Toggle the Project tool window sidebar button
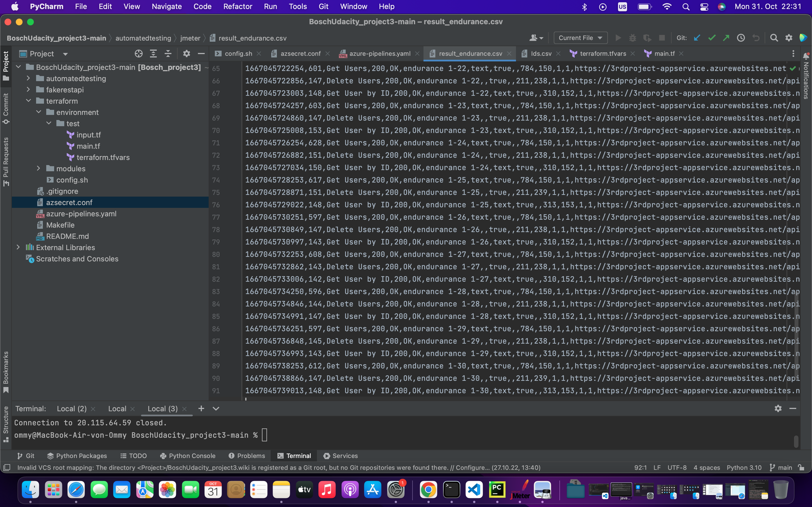The width and height of the screenshot is (812, 507). (6, 66)
